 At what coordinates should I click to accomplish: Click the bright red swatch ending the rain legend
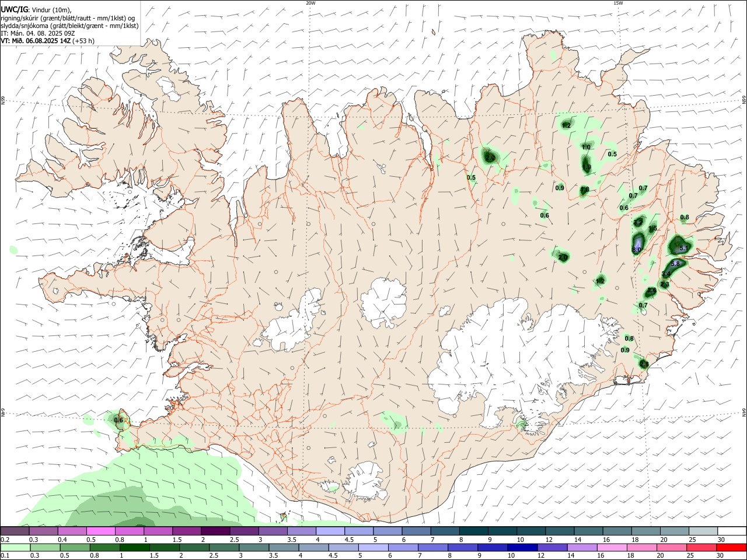click(731, 548)
